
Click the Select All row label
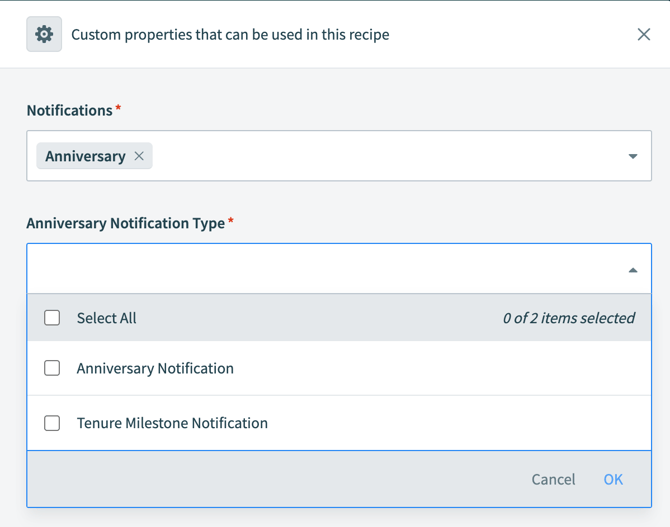[x=106, y=318]
